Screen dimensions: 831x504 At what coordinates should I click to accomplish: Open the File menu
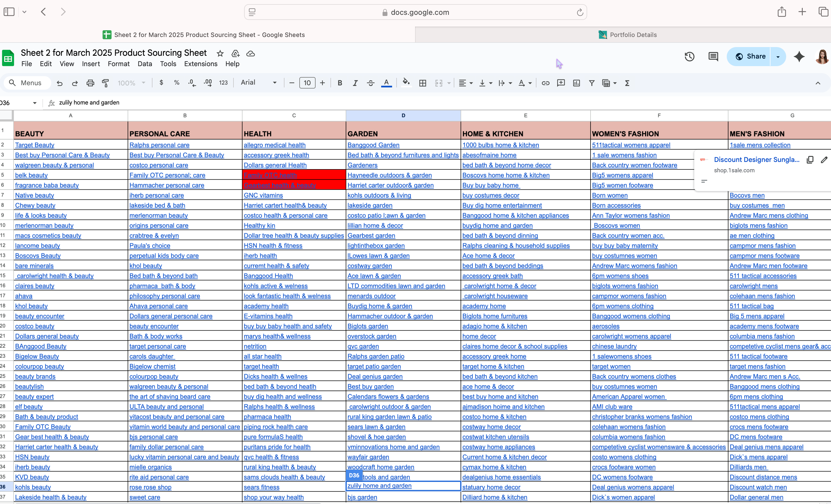(26, 64)
